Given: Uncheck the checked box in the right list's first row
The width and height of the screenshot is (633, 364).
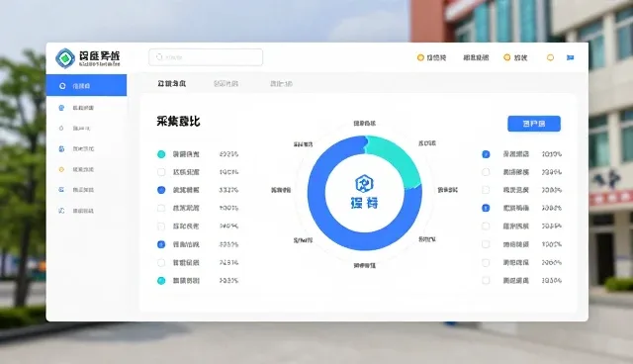Looking at the screenshot, I should (x=486, y=154).
